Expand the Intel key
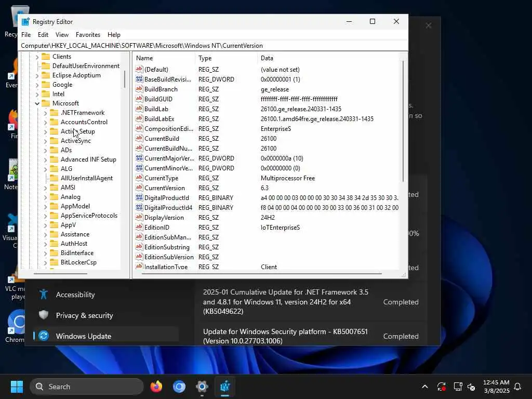 [x=37, y=95]
